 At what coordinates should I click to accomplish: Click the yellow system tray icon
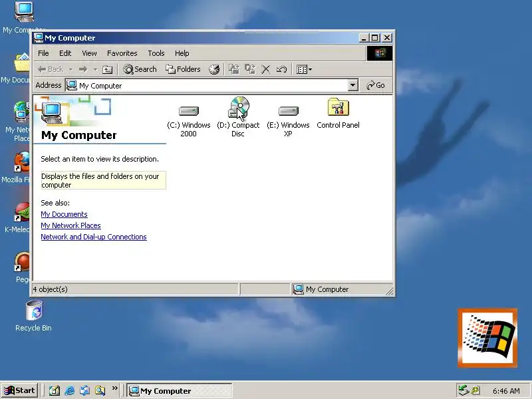(x=475, y=390)
